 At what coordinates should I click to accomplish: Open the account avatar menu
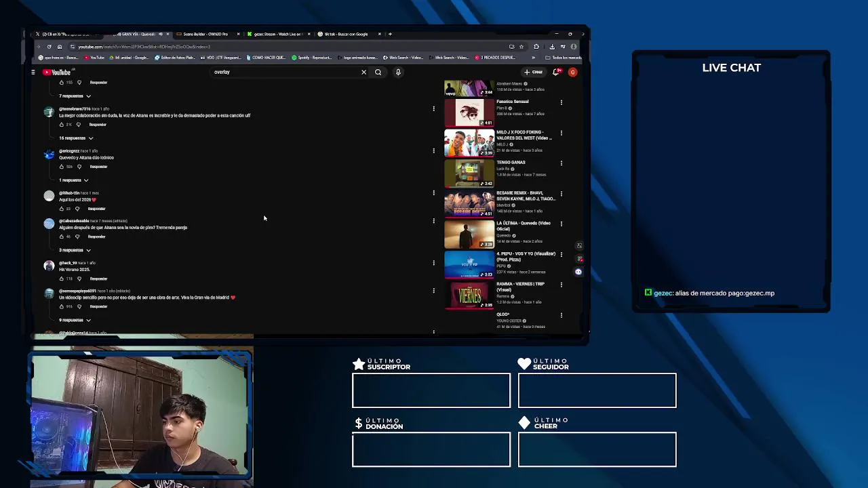[572, 72]
